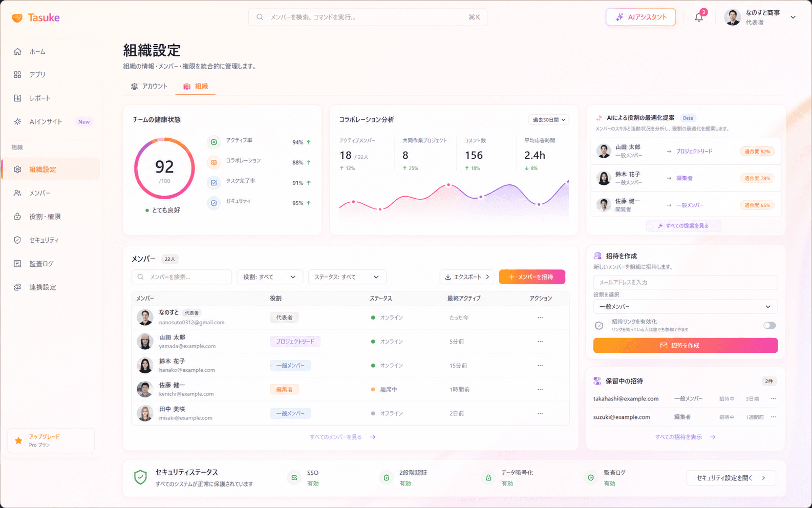Viewport: 812px width, 508px height.
Task: Click the アップグレード Pro プラン card
Action: (51, 440)
